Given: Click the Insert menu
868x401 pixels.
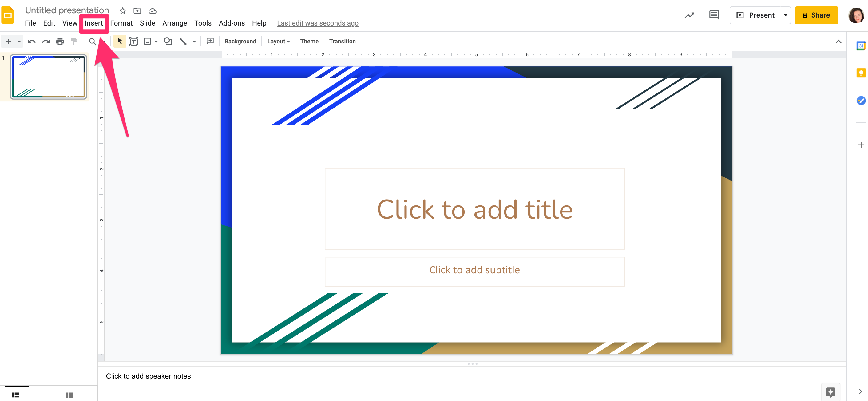Looking at the screenshot, I should point(93,23).
